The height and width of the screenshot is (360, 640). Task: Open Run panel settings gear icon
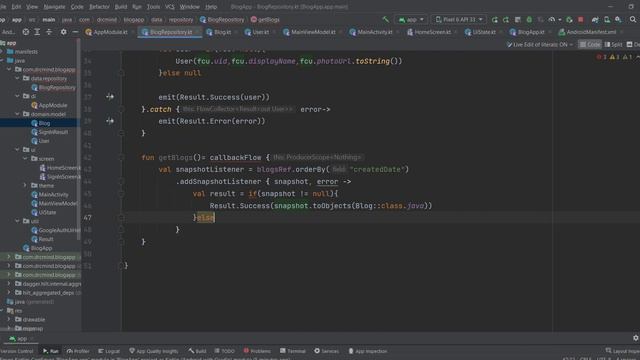[636, 338]
